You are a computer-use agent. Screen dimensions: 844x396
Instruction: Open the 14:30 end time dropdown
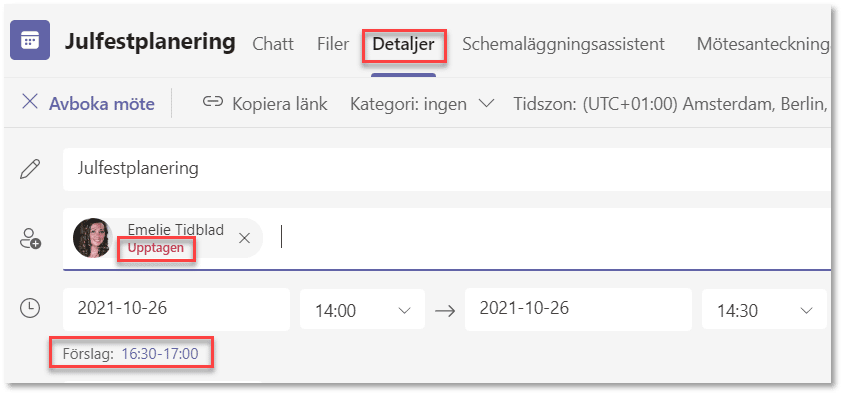(764, 310)
